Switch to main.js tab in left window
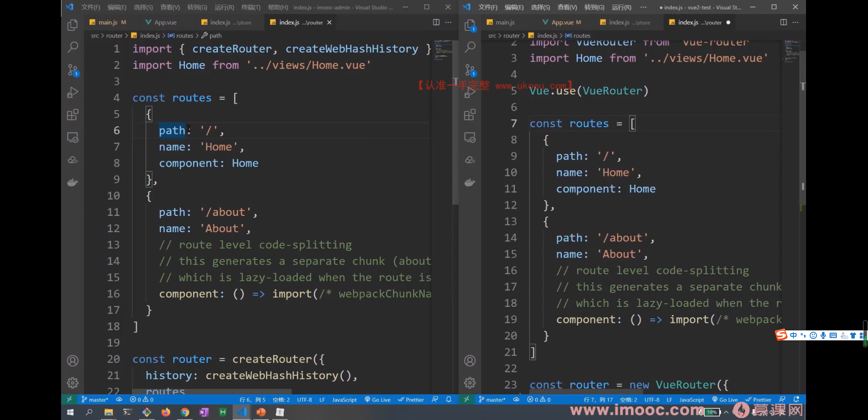Viewport: 868px width, 420px height. tap(108, 22)
